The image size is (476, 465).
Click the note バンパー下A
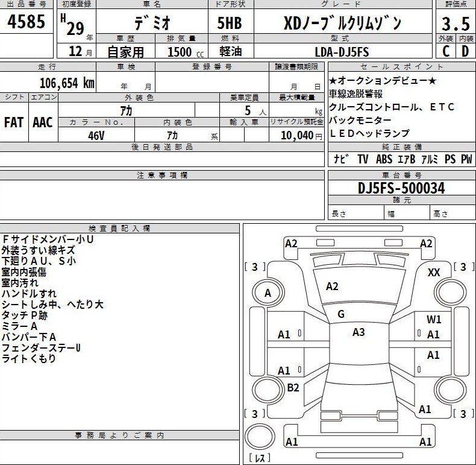click(x=29, y=337)
